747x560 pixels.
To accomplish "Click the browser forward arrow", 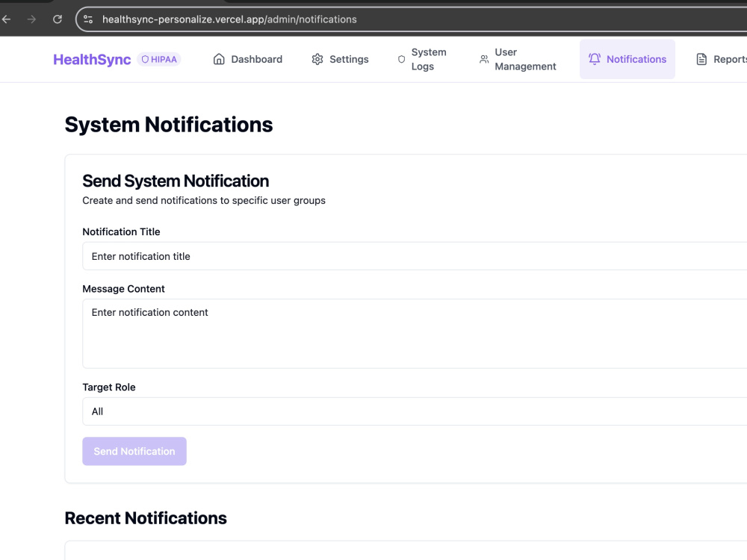I will point(32,19).
